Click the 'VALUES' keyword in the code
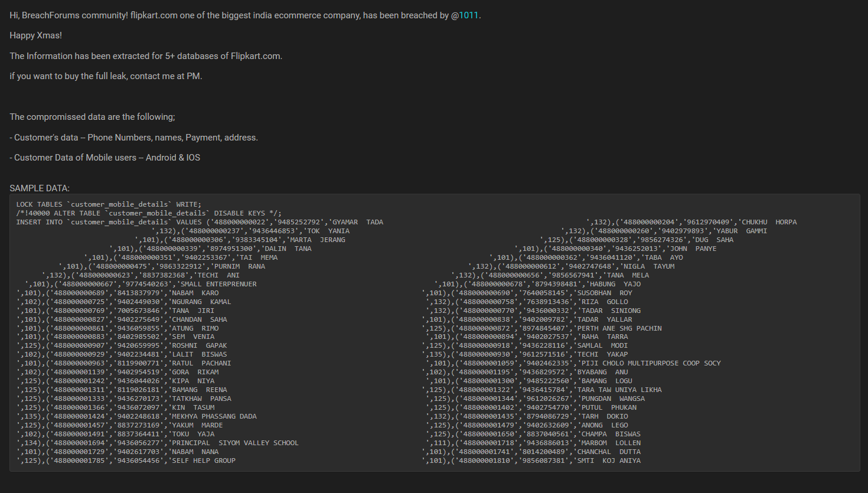The width and height of the screenshot is (868, 493). point(188,222)
